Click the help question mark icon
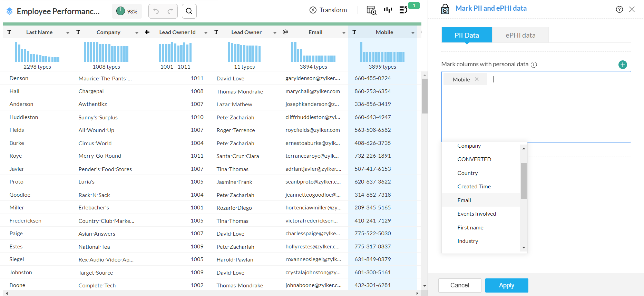 (619, 9)
